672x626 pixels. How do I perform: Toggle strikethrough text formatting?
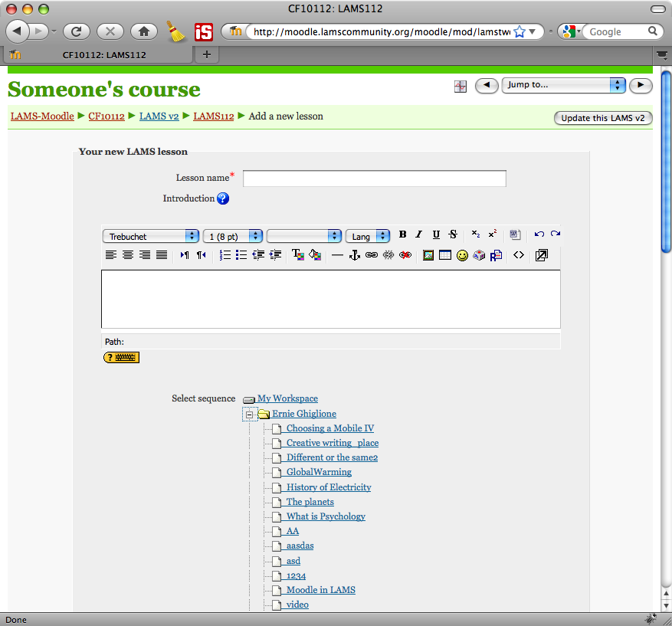tap(453, 235)
